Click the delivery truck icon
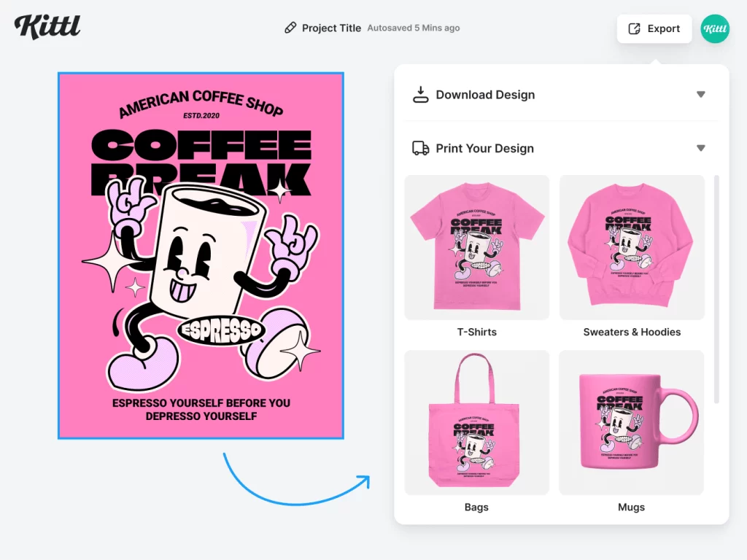The width and height of the screenshot is (747, 560). pyautogui.click(x=420, y=149)
